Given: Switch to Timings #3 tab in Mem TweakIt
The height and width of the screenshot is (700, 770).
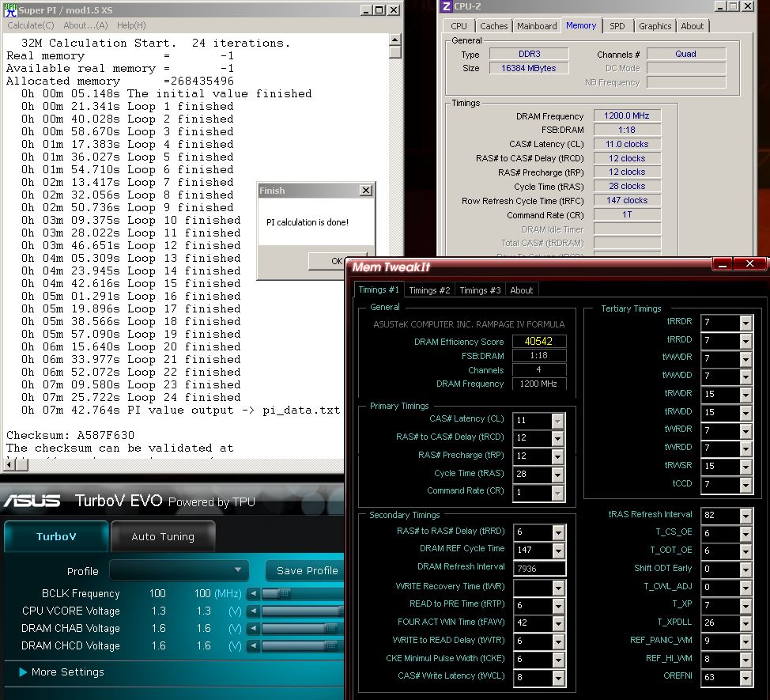Looking at the screenshot, I should tap(480, 290).
